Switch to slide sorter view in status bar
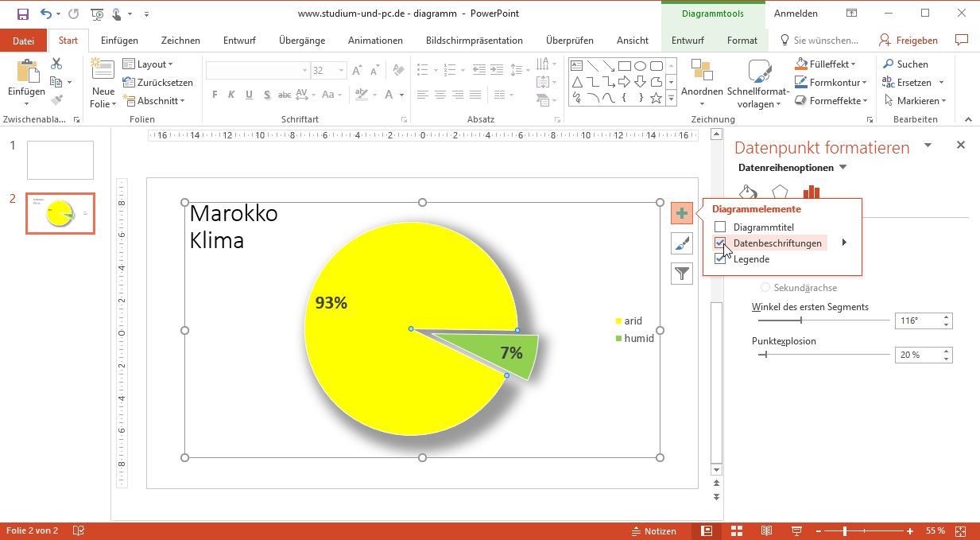The width and height of the screenshot is (980, 540). [736, 531]
